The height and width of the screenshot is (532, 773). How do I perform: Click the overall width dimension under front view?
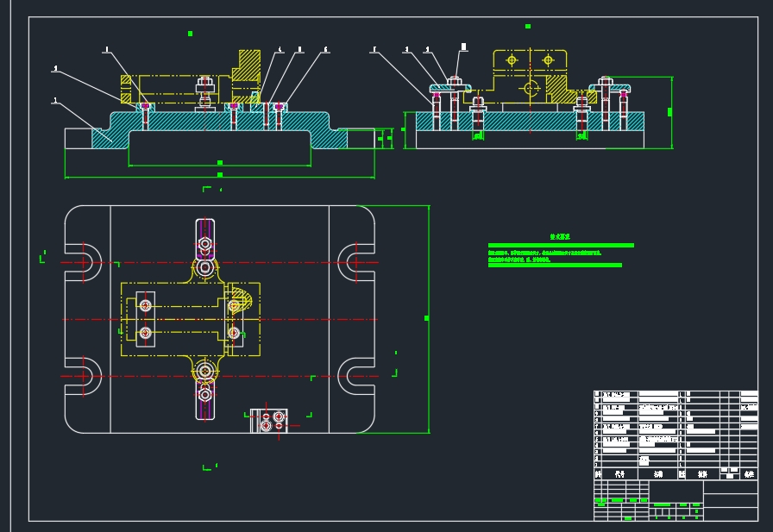(218, 175)
